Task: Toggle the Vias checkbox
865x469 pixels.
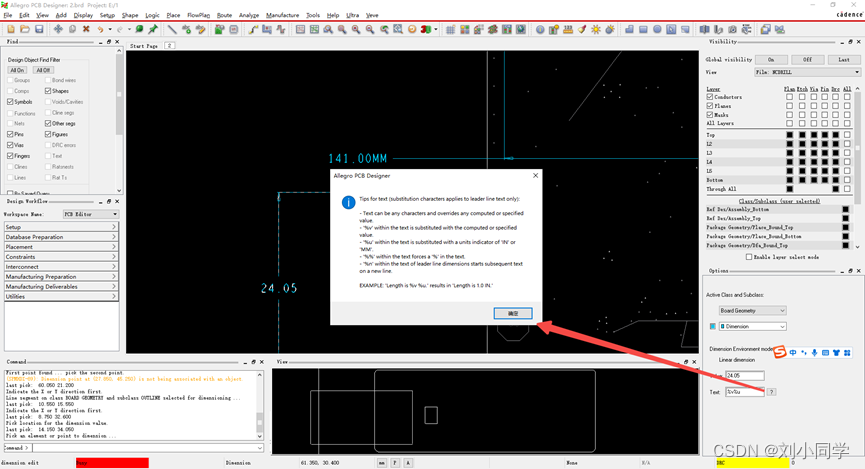Action: click(x=10, y=145)
